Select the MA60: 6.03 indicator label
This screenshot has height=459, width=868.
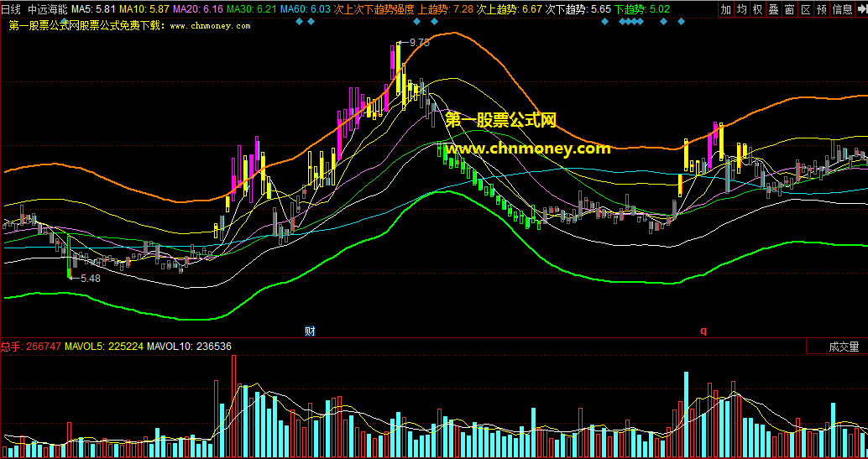(x=306, y=9)
